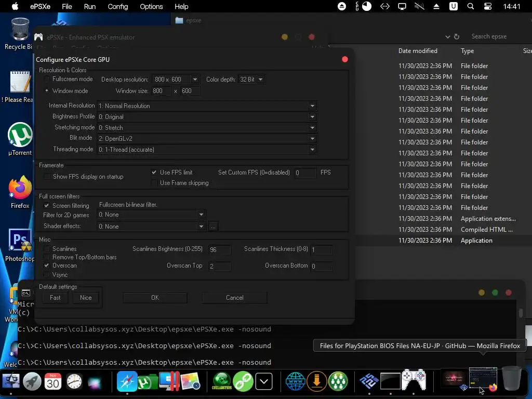The image size is (532, 399).
Task: Click the display icon in menu bar
Action: point(402,6)
